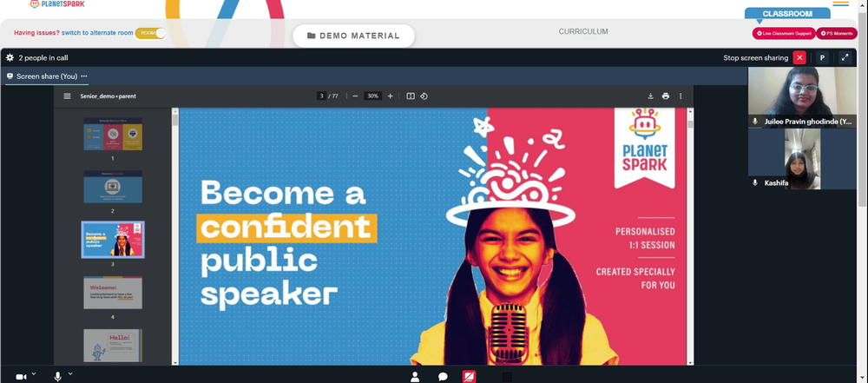Rotate the PDF document icon
The height and width of the screenshot is (383, 868).
click(x=424, y=96)
